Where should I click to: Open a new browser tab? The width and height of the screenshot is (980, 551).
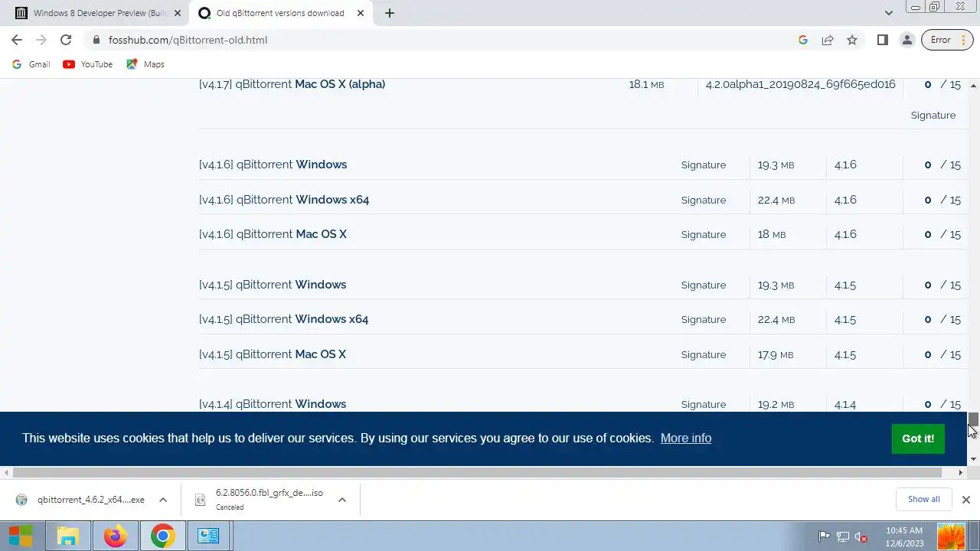(x=389, y=13)
